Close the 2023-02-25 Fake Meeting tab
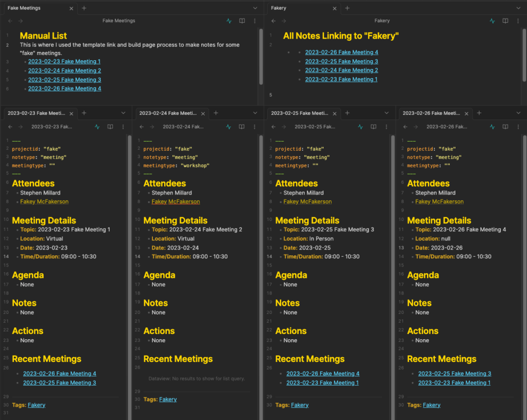This screenshot has height=420, width=527. (335, 113)
